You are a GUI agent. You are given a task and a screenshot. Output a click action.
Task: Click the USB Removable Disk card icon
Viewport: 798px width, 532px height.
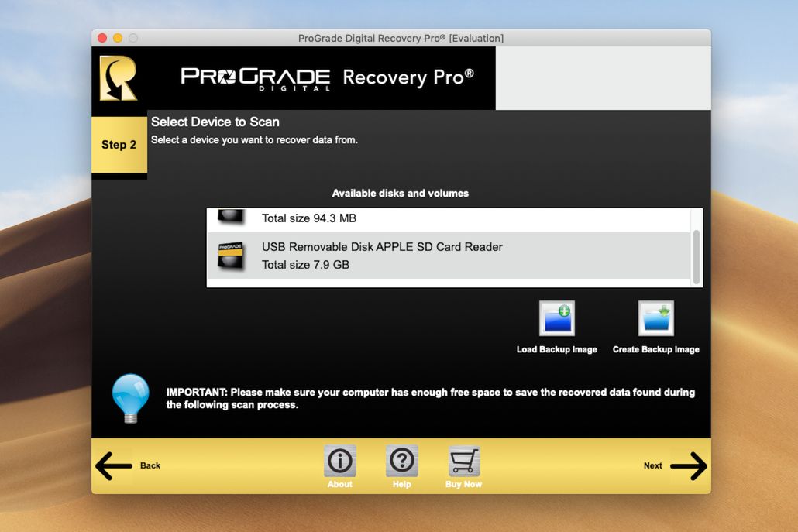click(231, 256)
